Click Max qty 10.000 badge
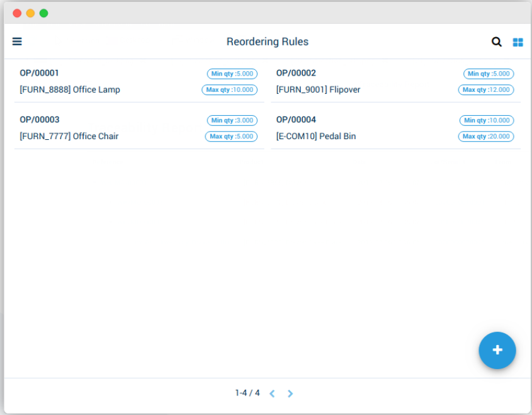This screenshot has height=415, width=532. pos(229,89)
